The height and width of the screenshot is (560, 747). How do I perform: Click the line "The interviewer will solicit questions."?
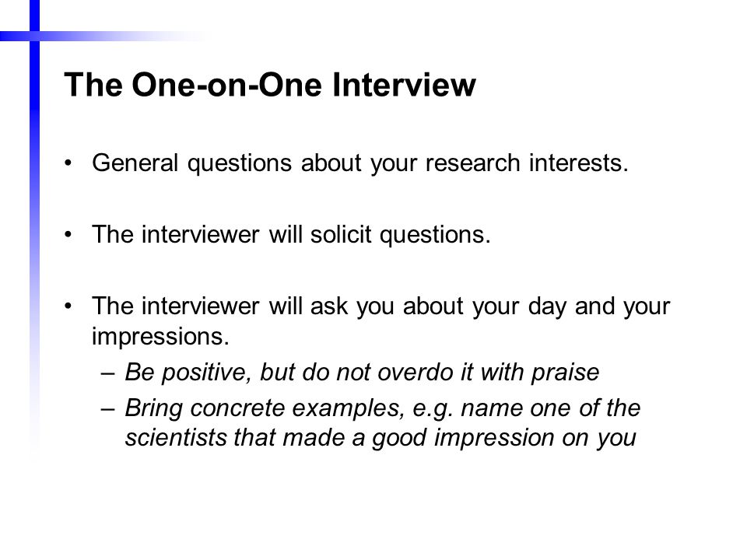pyautogui.click(x=291, y=235)
